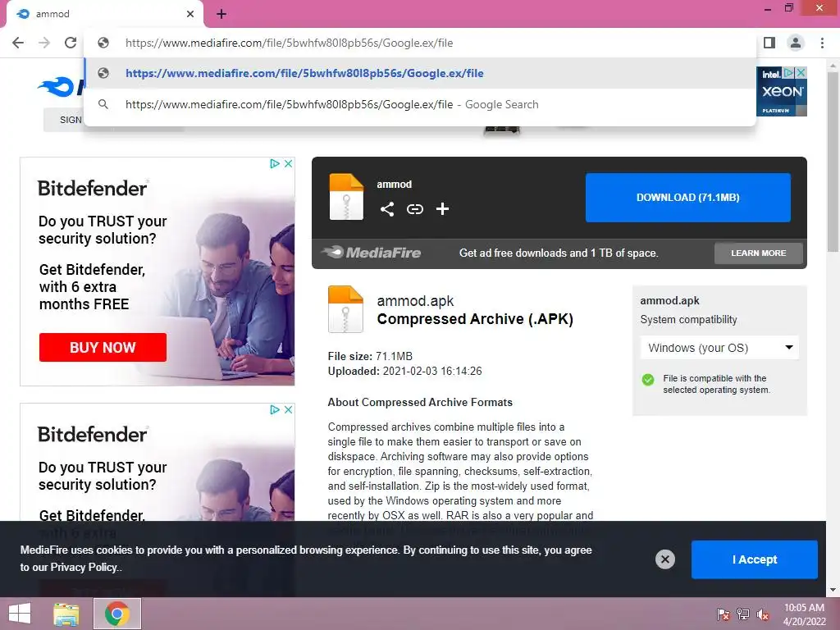Open the Chrome three-dot menu

pos(822,43)
